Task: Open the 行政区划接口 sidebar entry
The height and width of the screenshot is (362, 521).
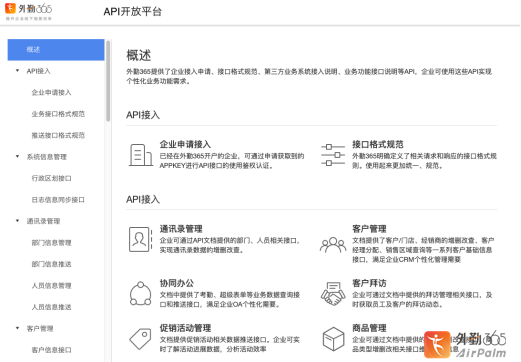Action: [x=51, y=178]
